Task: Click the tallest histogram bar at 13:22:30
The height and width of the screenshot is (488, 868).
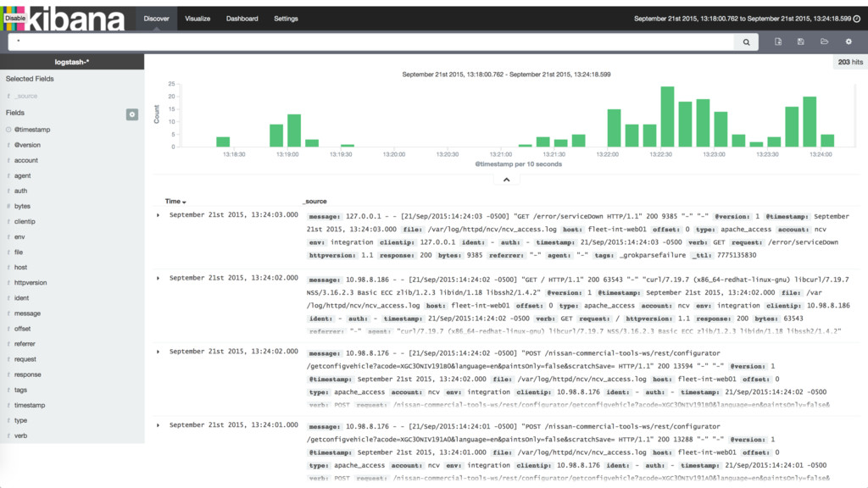Action: pos(667,117)
